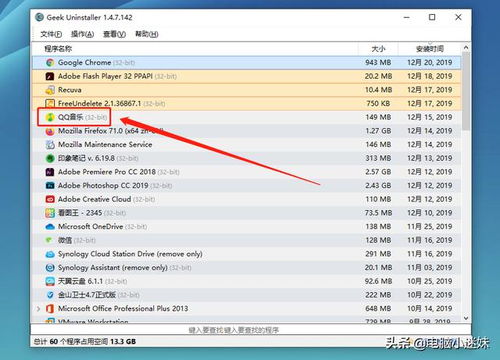
Task: Select the Adobe Photoshop CC icon
Action: pos(50,186)
